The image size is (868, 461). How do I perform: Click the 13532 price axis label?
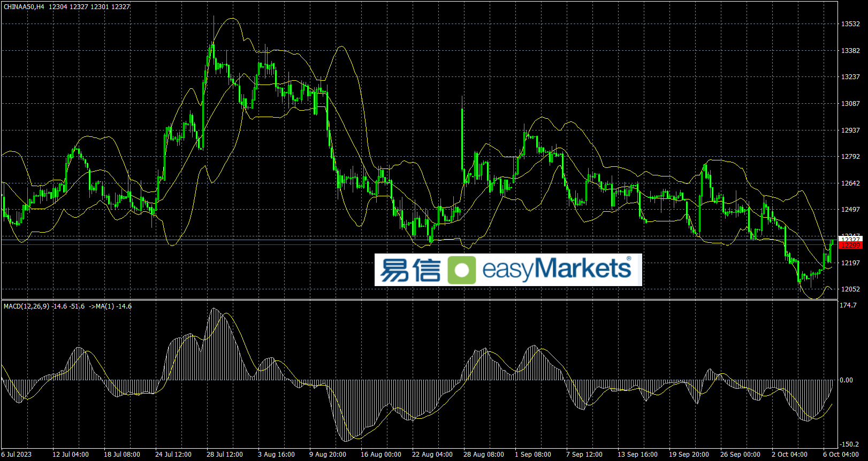(850, 24)
